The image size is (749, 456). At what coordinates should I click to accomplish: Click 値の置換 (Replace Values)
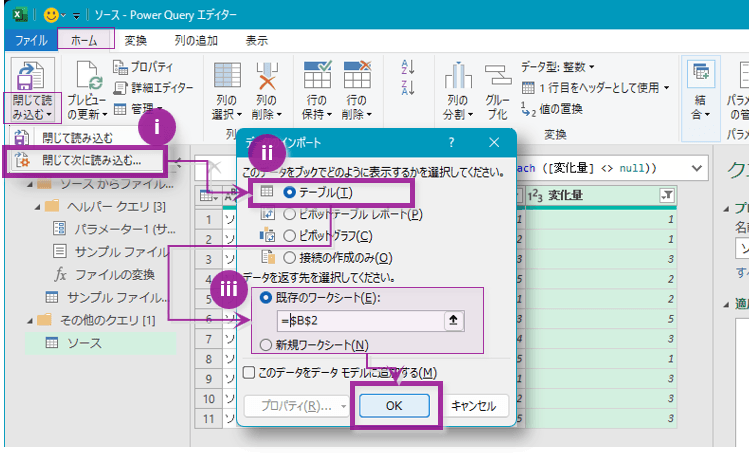552,109
